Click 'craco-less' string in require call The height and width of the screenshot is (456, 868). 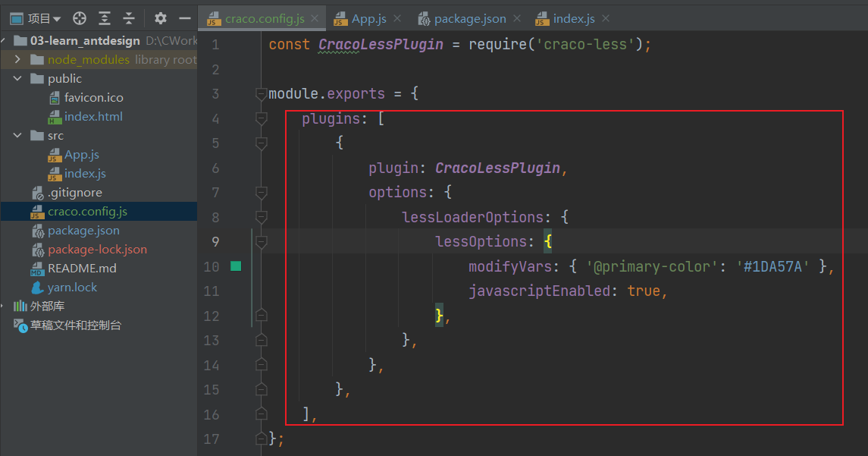coord(585,44)
